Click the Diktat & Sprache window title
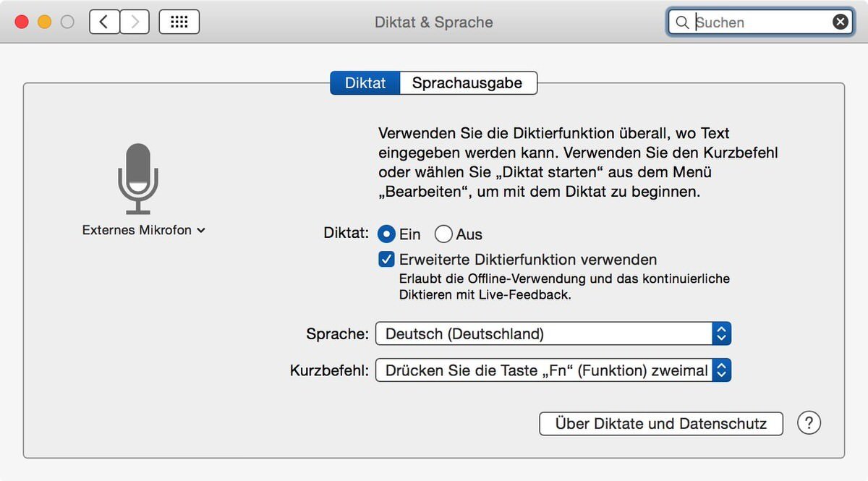This screenshot has height=481, width=868. [433, 22]
